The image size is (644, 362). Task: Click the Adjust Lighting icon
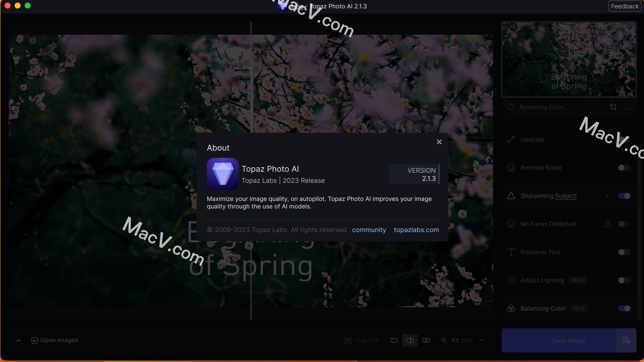pyautogui.click(x=511, y=280)
